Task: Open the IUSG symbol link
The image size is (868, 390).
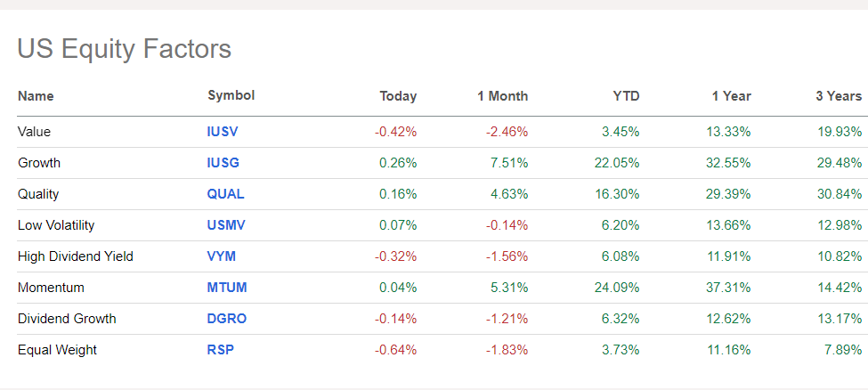Action: [223, 163]
